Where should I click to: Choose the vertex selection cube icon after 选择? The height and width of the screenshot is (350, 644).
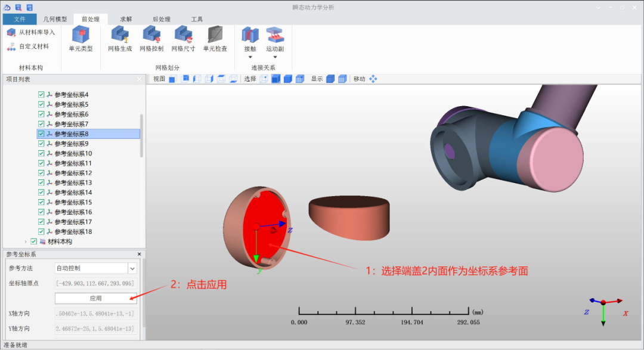[264, 79]
